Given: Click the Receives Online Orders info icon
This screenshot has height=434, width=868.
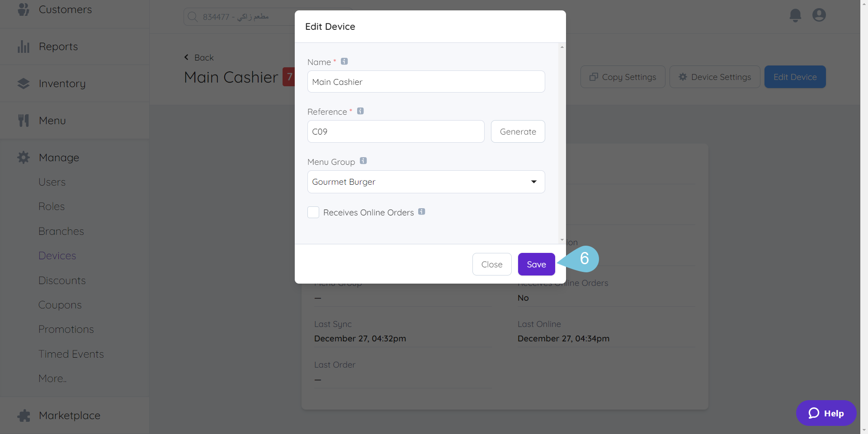Looking at the screenshot, I should (422, 211).
